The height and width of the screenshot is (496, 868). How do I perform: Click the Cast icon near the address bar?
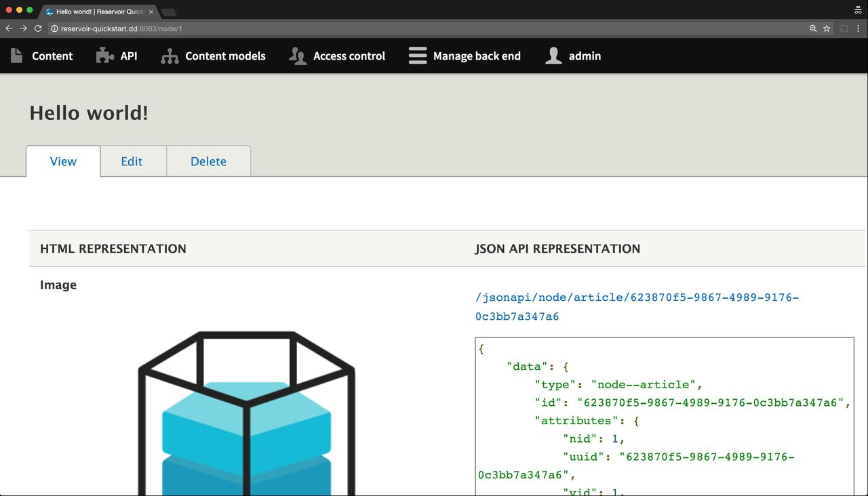(x=844, y=28)
